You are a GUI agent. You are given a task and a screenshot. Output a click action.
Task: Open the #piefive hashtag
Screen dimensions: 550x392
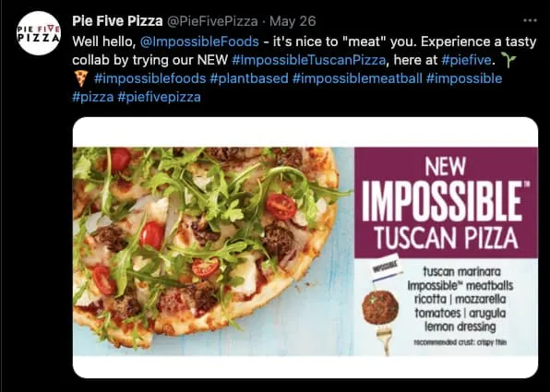pos(467,60)
